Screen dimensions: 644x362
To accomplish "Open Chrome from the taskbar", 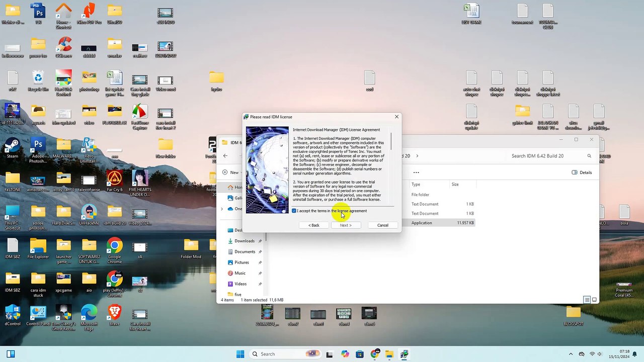I will (375, 354).
